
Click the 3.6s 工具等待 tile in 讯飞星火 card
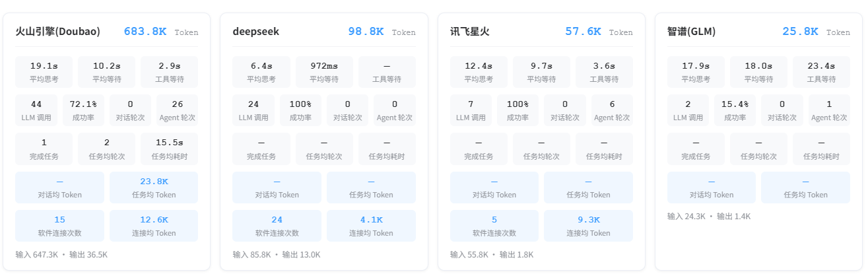tap(604, 72)
